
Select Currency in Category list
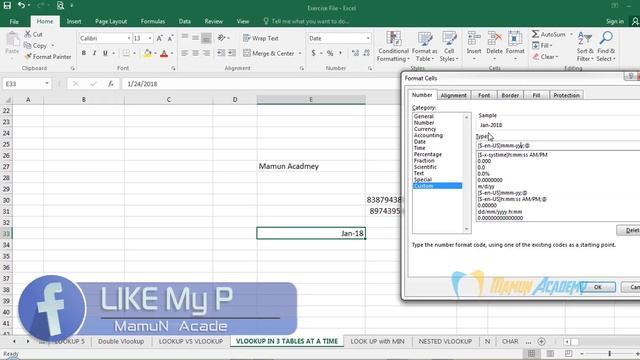tap(425, 129)
